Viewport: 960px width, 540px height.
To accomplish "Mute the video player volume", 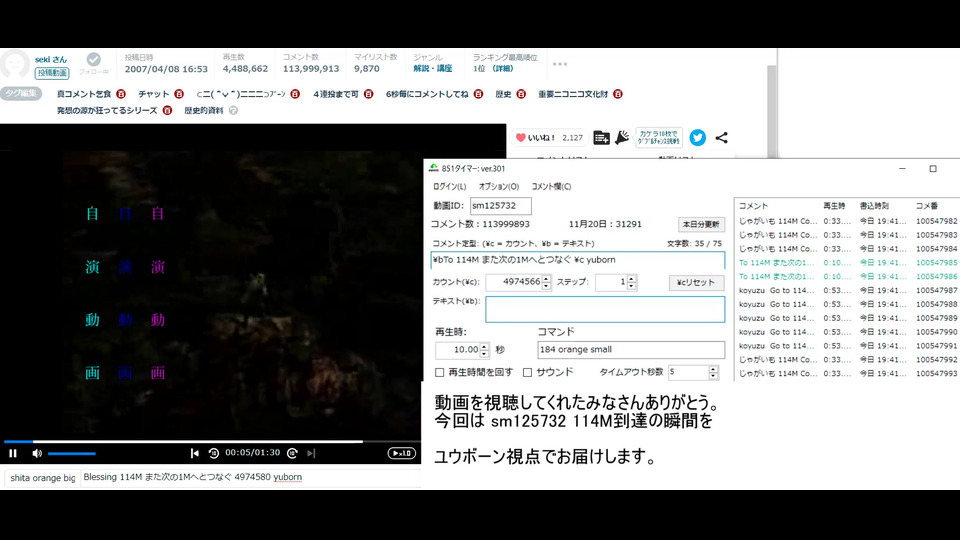I will click(x=37, y=454).
